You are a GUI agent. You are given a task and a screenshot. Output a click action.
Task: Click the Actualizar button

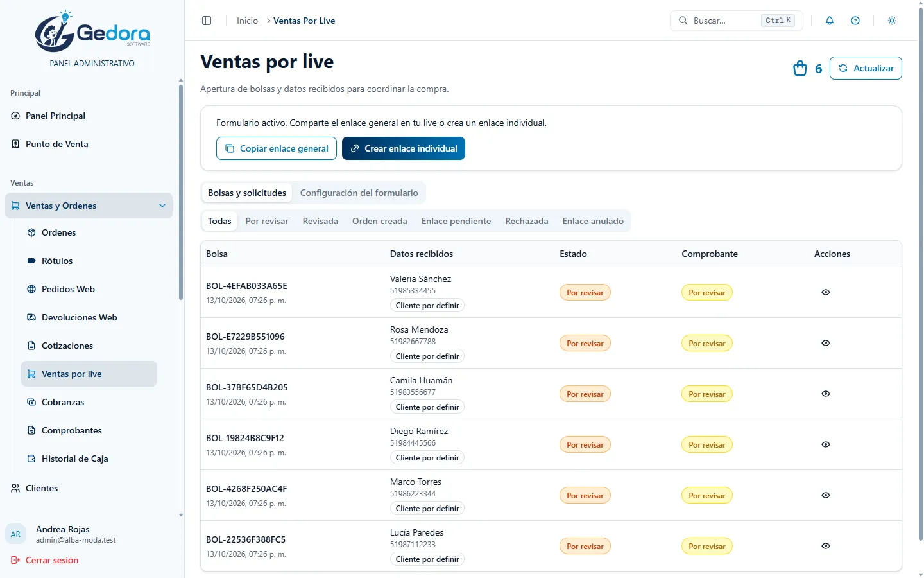click(866, 68)
